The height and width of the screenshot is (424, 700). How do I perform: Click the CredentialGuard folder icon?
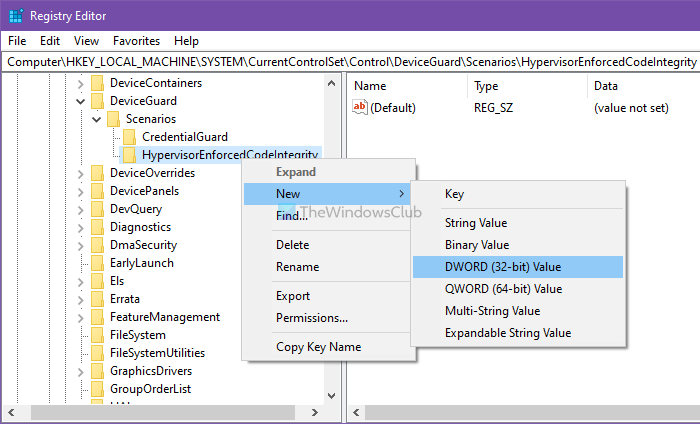pyautogui.click(x=129, y=137)
